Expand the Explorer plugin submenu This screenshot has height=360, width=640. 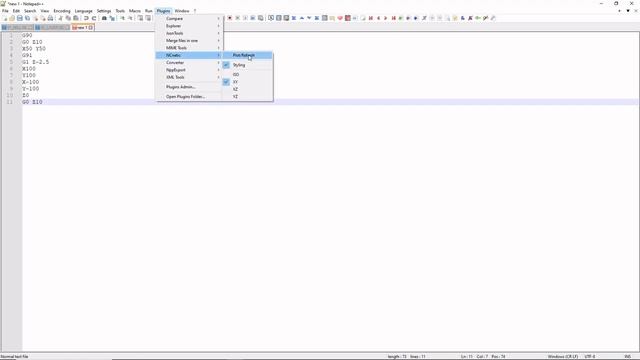coord(189,26)
